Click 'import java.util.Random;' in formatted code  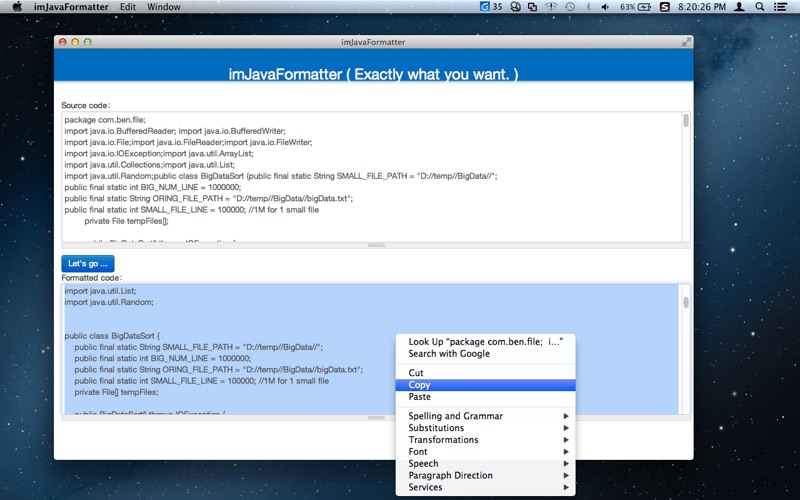[x=109, y=302]
